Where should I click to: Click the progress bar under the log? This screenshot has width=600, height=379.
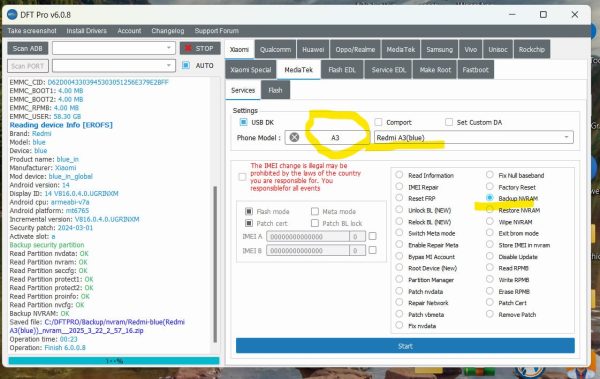pos(114,361)
